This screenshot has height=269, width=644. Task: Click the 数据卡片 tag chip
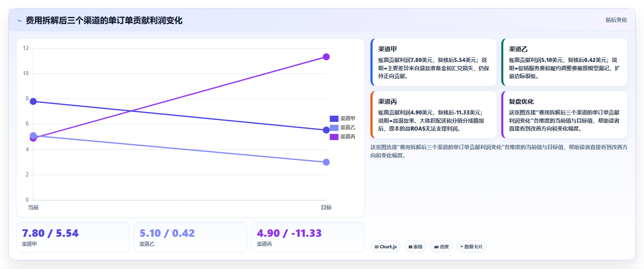pyautogui.click(x=472, y=247)
